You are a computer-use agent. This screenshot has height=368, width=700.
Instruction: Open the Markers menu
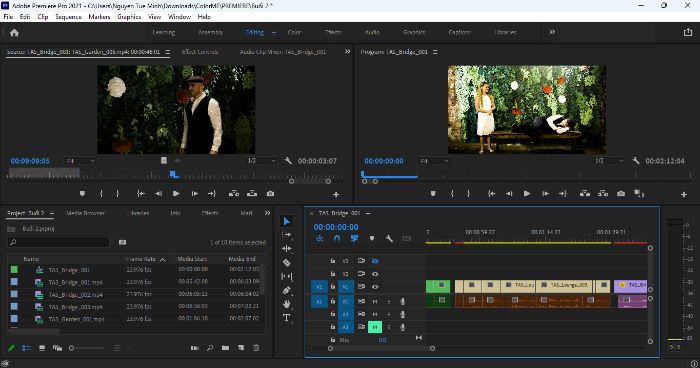tap(99, 17)
